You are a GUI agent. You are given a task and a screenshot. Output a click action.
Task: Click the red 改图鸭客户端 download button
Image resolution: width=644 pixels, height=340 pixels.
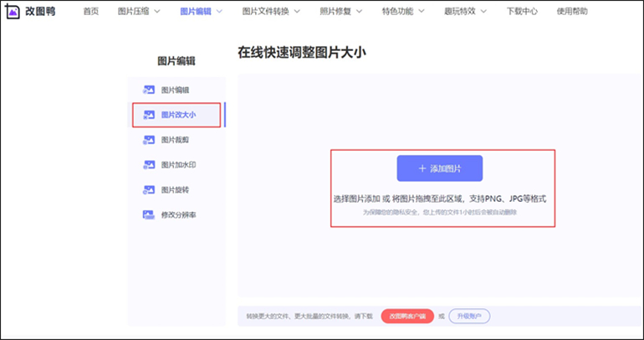409,316
